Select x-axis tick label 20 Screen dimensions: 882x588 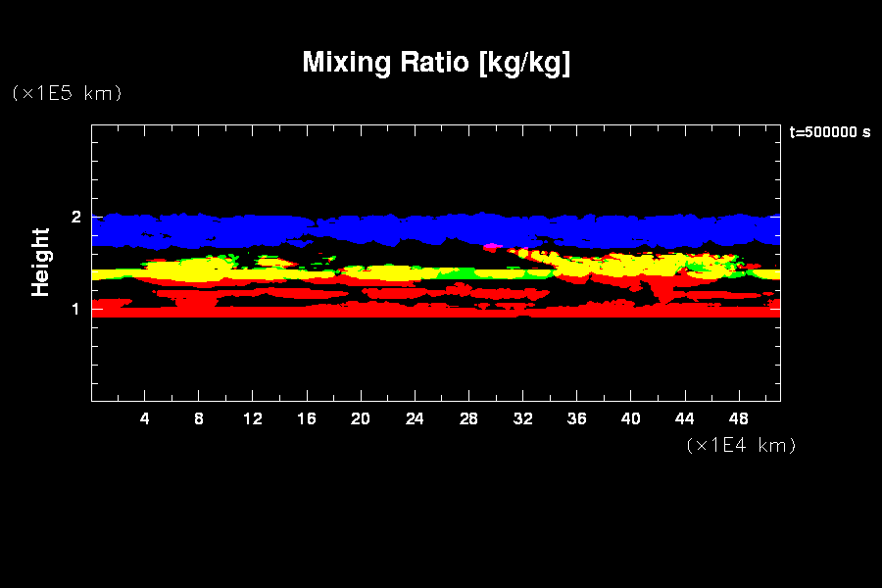361,418
